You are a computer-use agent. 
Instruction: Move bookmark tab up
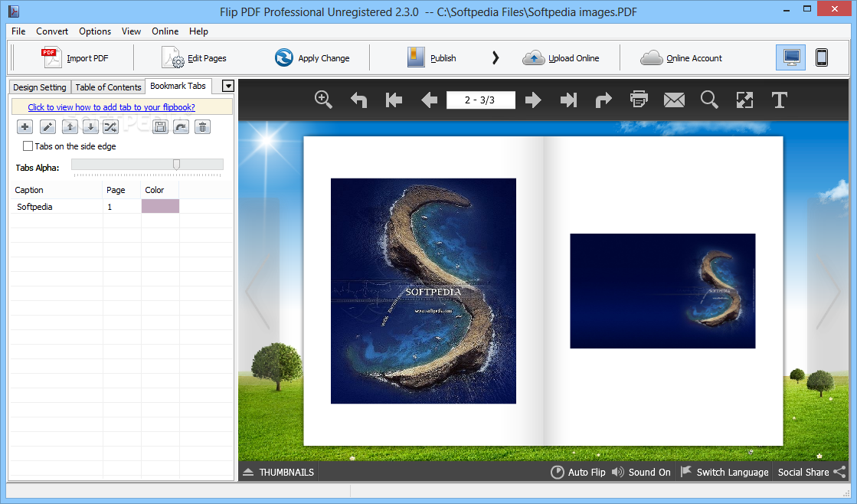coord(70,127)
